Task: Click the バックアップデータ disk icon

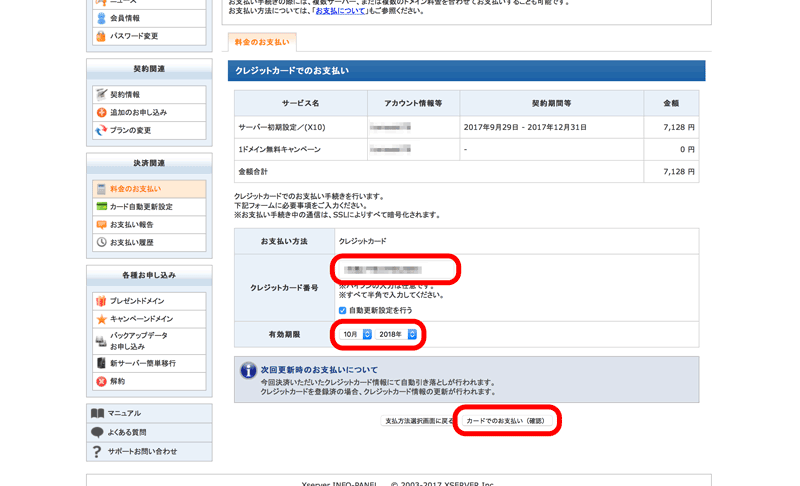Action: coord(102,341)
